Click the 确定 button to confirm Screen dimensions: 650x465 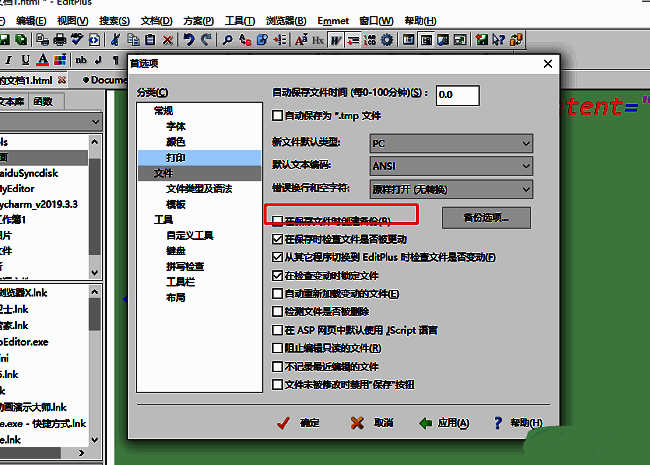(x=299, y=423)
